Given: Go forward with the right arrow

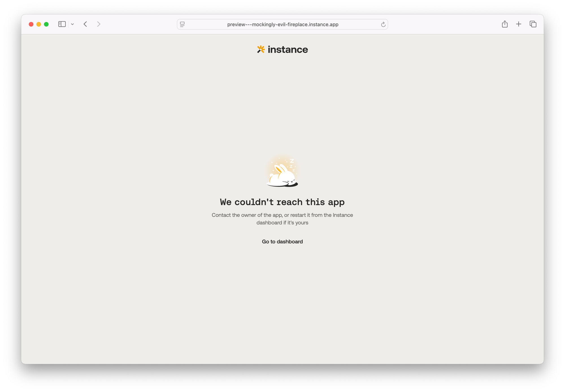Looking at the screenshot, I should tap(99, 24).
